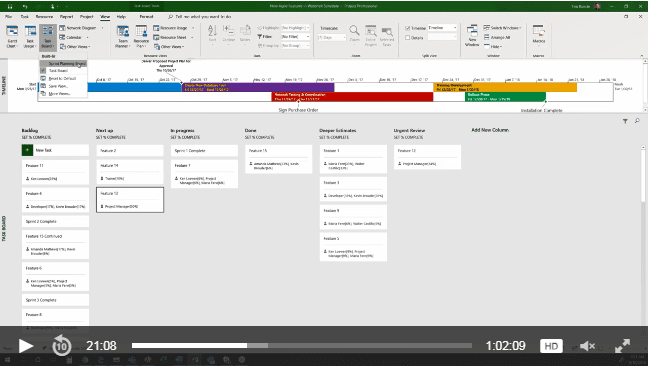Switch to the Report ribbon tab
This screenshot has width=648, height=366.
(x=66, y=17)
